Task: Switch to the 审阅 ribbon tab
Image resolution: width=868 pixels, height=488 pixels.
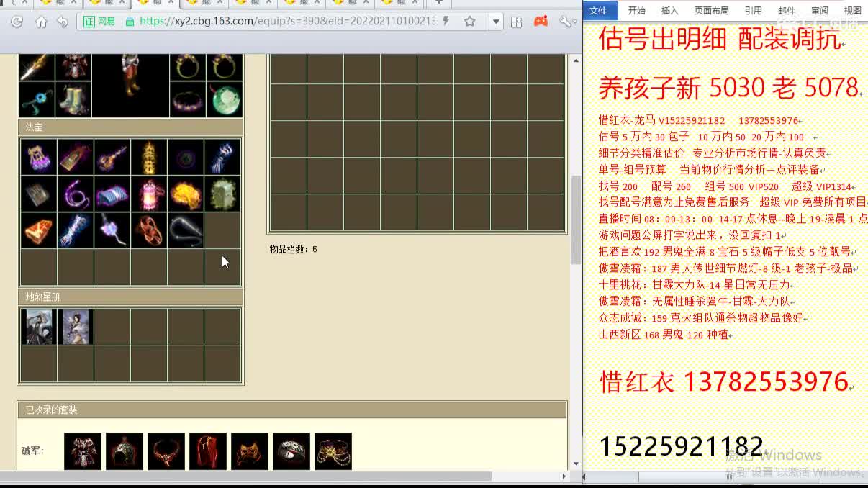Action: tap(820, 10)
